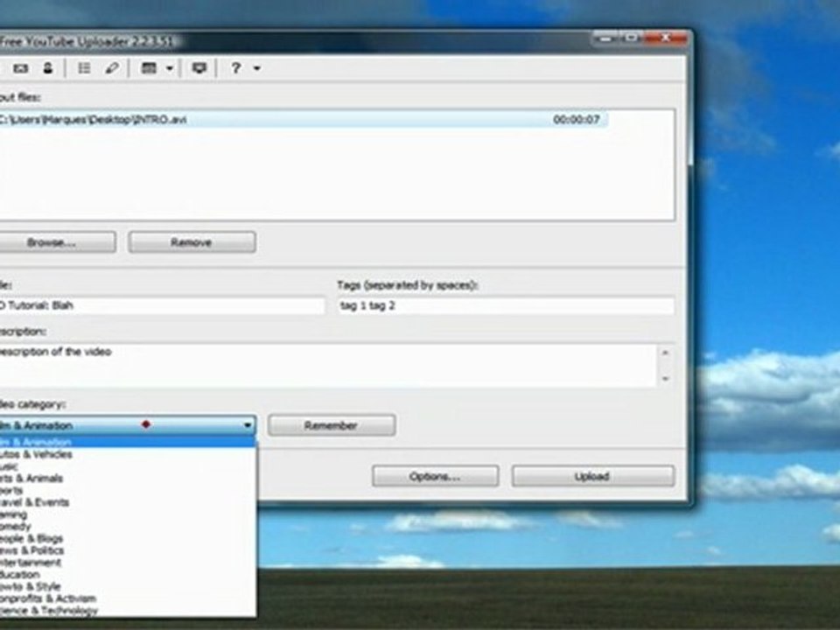
Task: Click the calendar-style grid toolbar icon
Action: [x=149, y=68]
